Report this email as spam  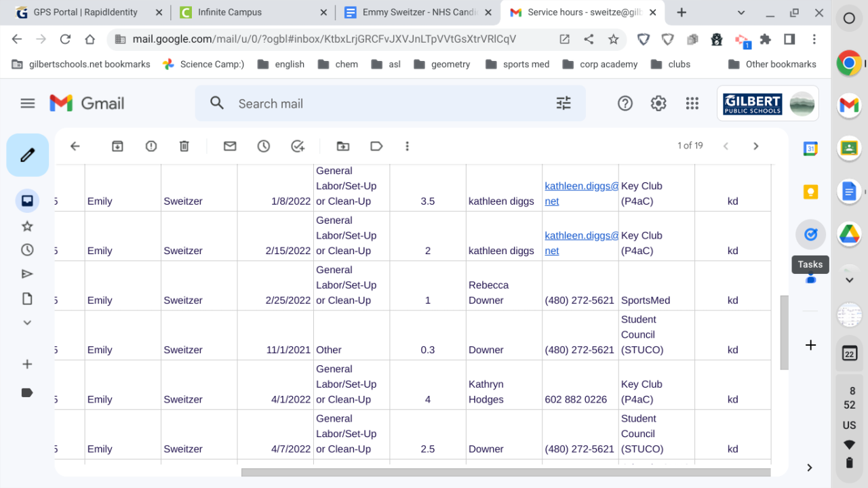pos(151,146)
